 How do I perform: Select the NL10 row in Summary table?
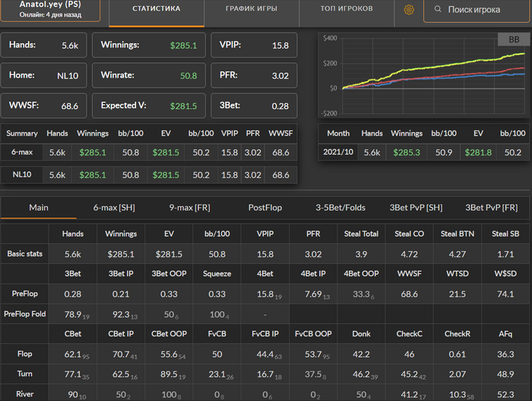pyautogui.click(x=149, y=175)
